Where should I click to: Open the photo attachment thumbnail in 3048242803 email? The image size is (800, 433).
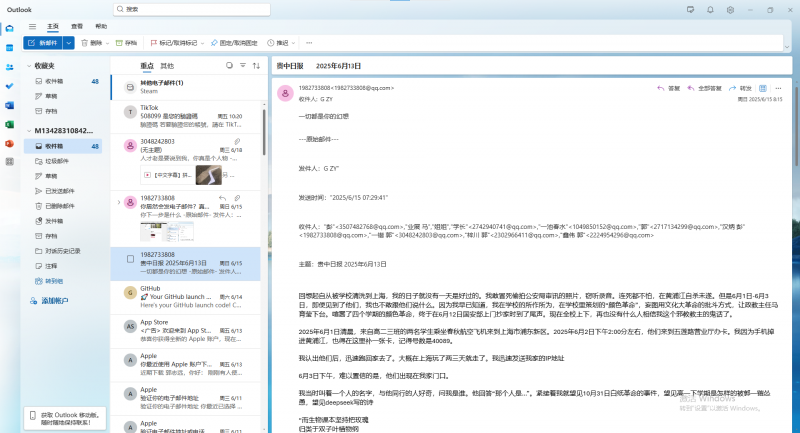coord(209,175)
